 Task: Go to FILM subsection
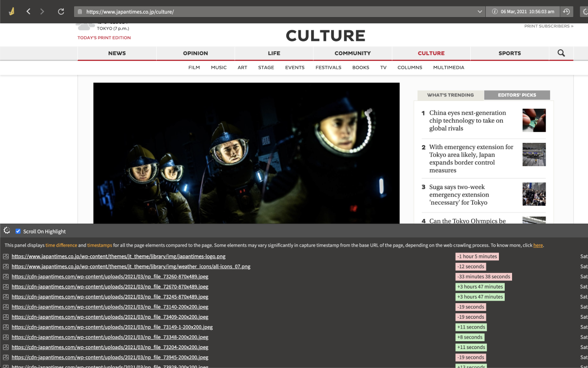pyautogui.click(x=194, y=68)
